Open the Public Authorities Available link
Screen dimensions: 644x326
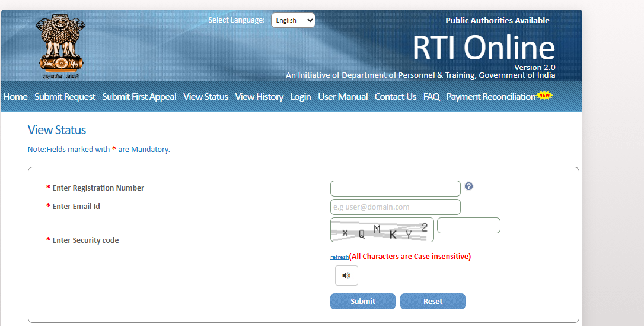click(498, 21)
